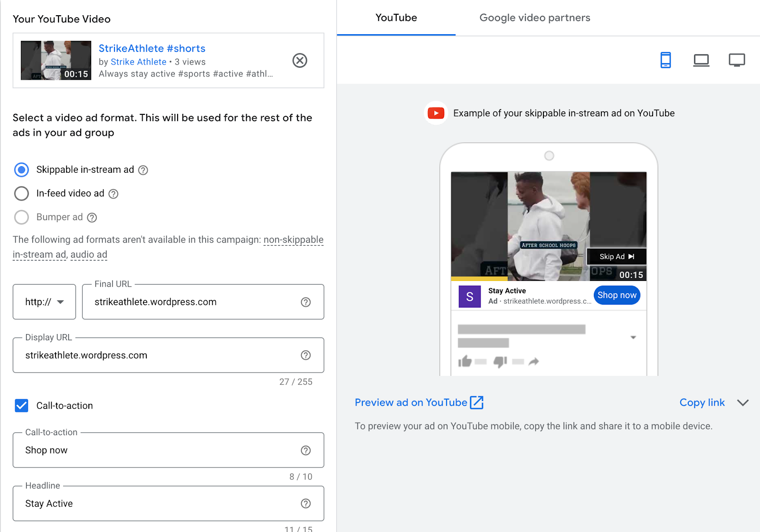Switch to the YouTube preview tab
Image resolution: width=760 pixels, height=532 pixels.
(x=396, y=18)
